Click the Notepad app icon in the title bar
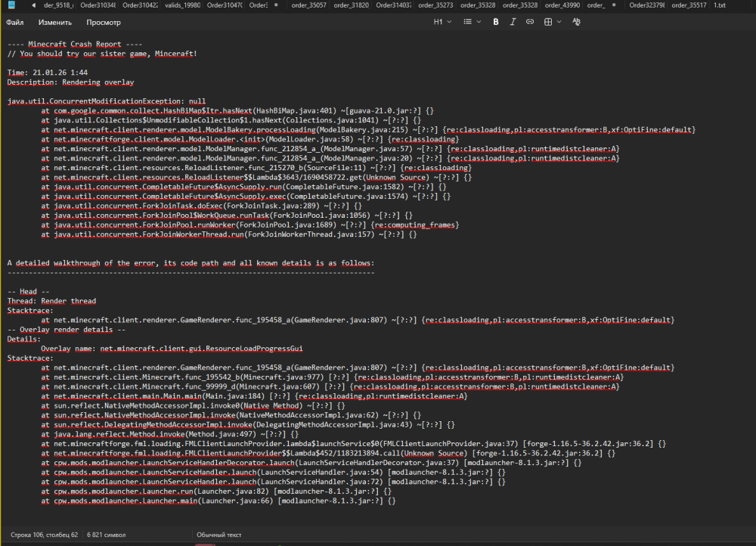 pos(11,5)
